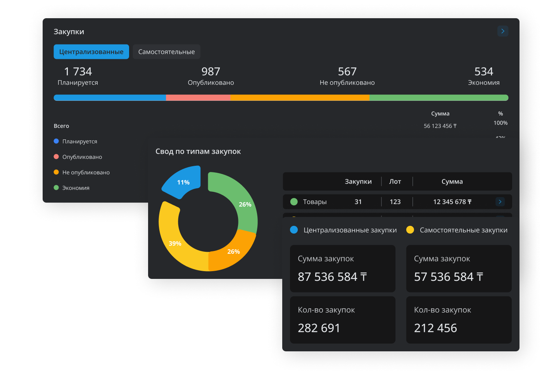Click the 987 Опубликовано statistic
Viewport: 554px width, 392px height.
point(211,76)
